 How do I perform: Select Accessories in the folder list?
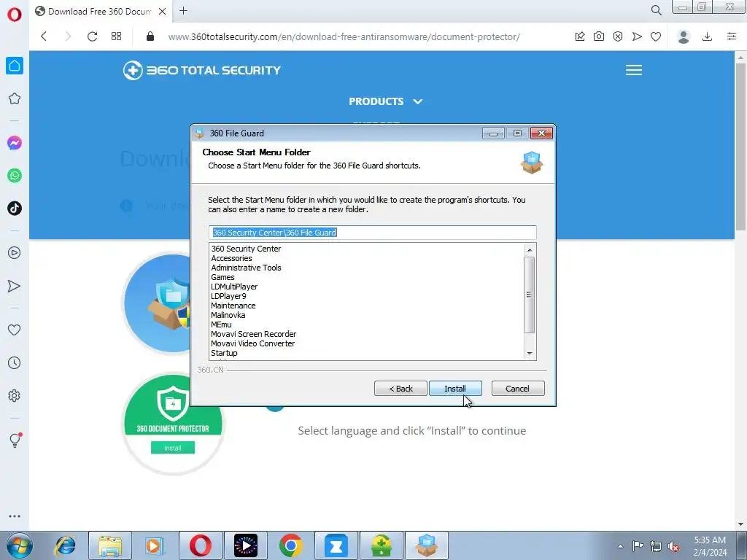tap(231, 258)
